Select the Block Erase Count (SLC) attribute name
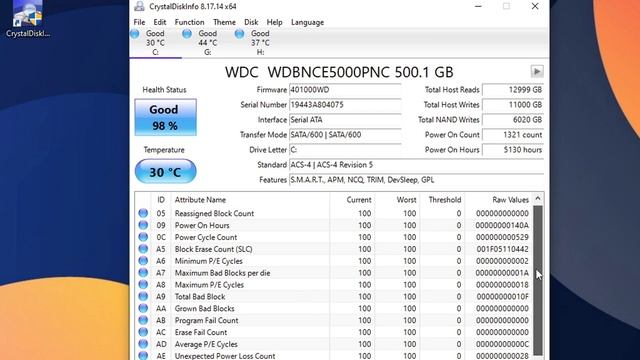Screen dimensions: 640x360 213,249
